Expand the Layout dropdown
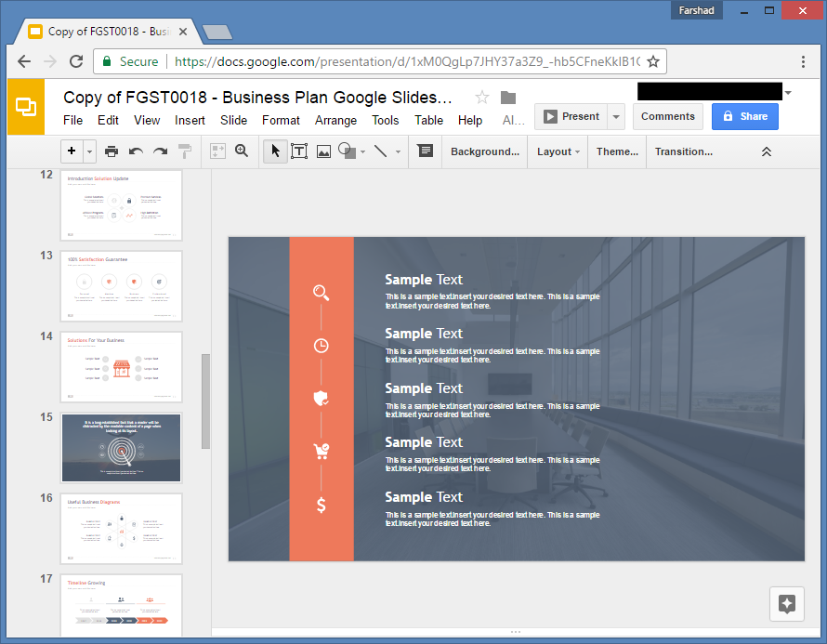Screen dimensions: 827x644 (558, 151)
